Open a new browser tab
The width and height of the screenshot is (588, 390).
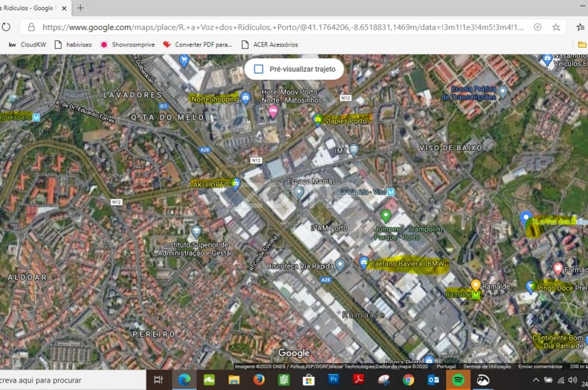80,8
